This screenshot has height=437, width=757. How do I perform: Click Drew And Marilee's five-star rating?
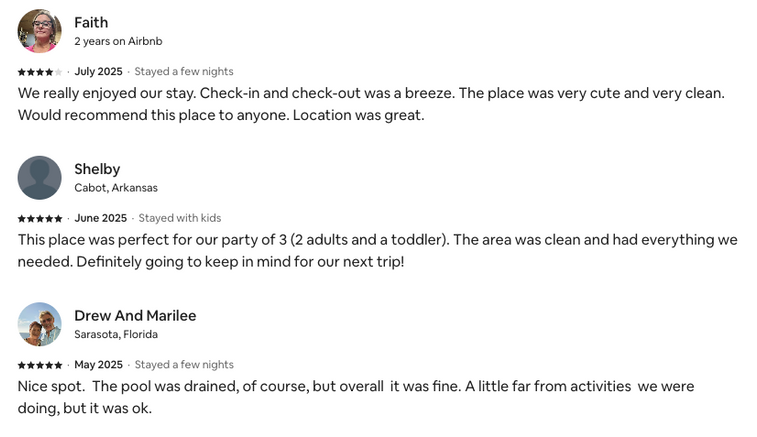[x=40, y=365]
